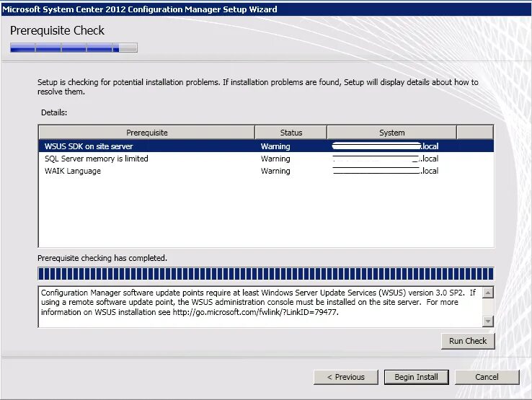
Task: Click the Run Check button
Action: point(468,341)
